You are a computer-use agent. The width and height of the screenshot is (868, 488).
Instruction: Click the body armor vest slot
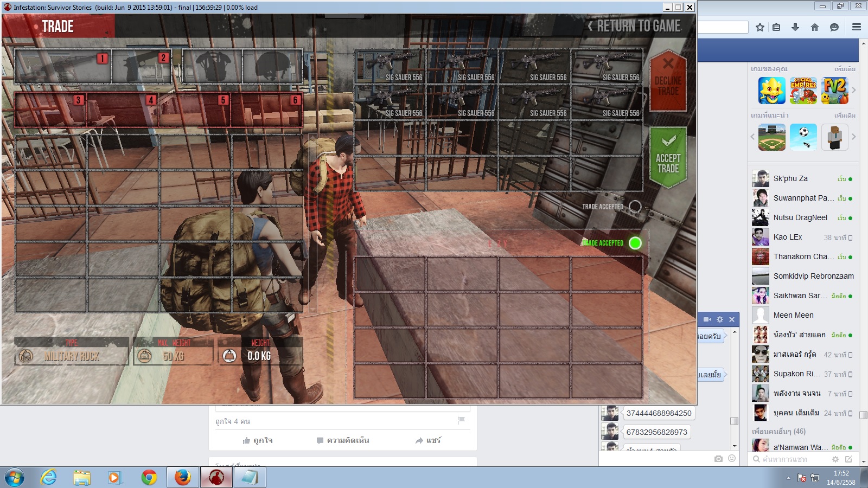click(x=212, y=67)
